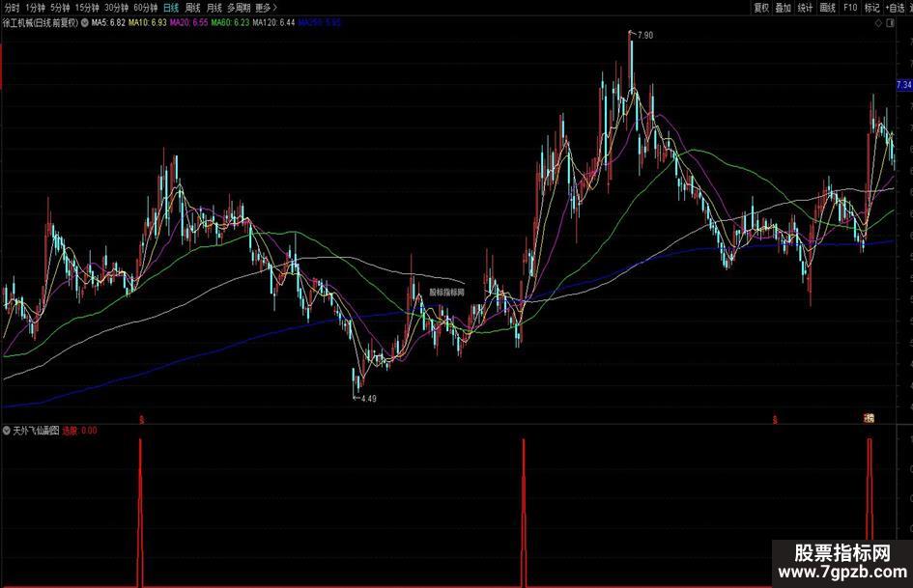Activate the 画线 drawing tool
Screen dimensions: 913x588
[827, 8]
